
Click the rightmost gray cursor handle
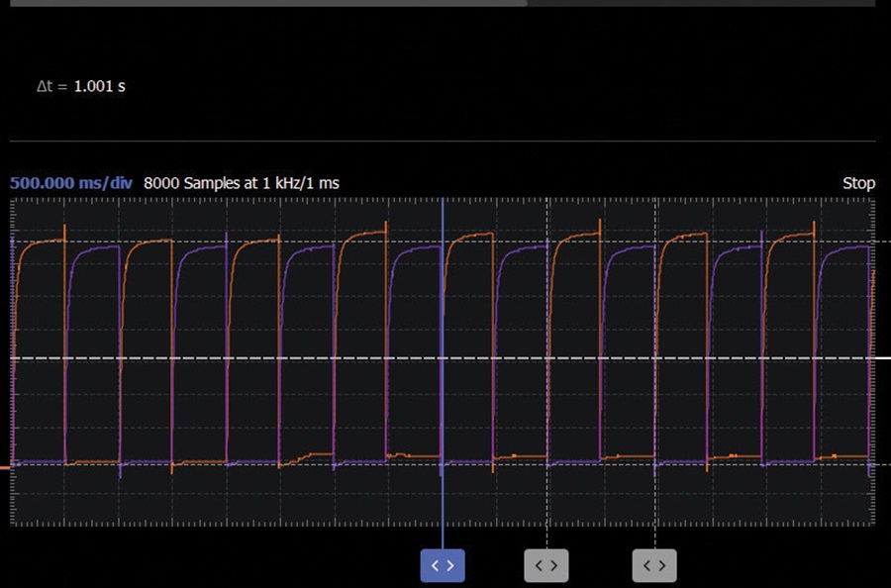coord(654,565)
